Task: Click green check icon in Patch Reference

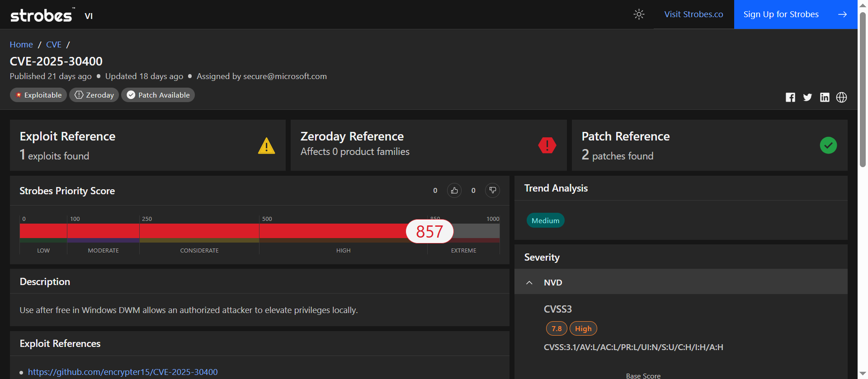Action: point(828,145)
